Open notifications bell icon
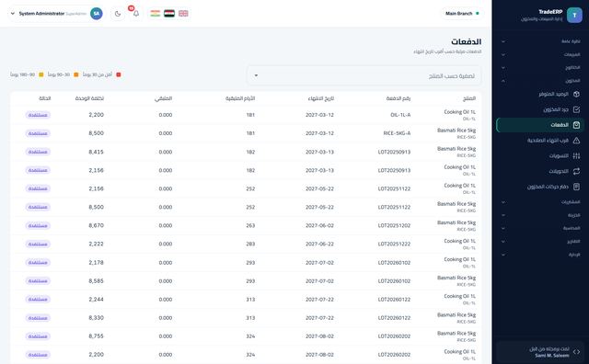The height and width of the screenshot is (364, 589). click(136, 14)
